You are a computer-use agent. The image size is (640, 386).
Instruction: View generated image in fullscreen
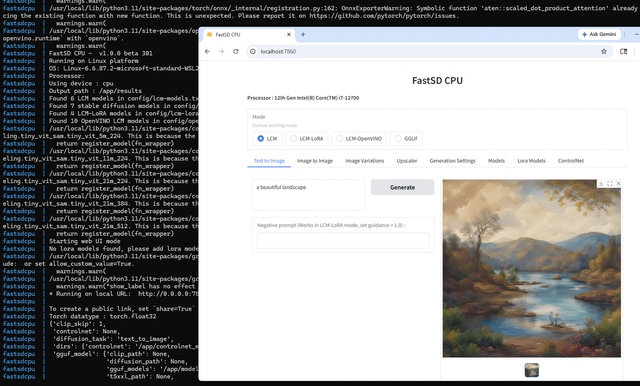click(x=610, y=184)
